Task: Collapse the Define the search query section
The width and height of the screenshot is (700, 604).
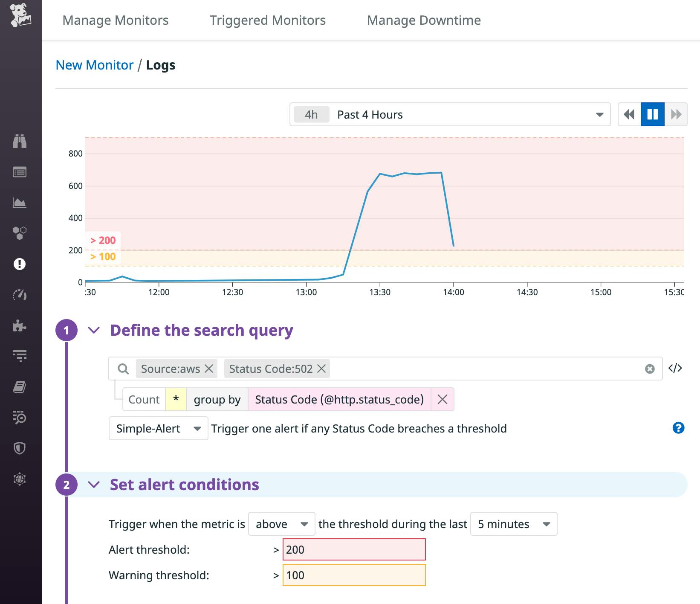Action: pos(94,330)
